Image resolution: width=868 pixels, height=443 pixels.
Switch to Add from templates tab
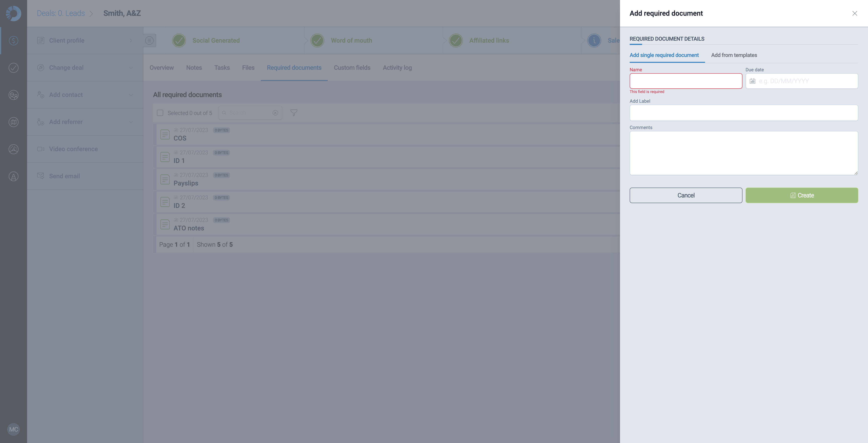pyautogui.click(x=734, y=55)
